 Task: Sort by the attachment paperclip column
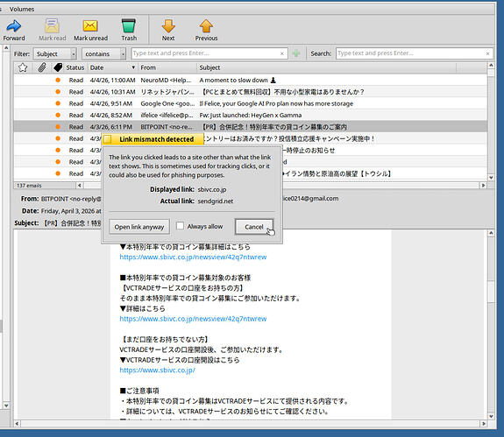pyautogui.click(x=41, y=67)
